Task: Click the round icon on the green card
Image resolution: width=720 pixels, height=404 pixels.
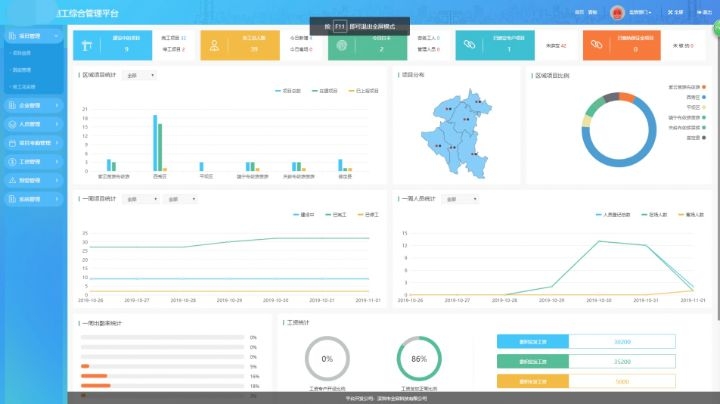Action: click(342, 45)
